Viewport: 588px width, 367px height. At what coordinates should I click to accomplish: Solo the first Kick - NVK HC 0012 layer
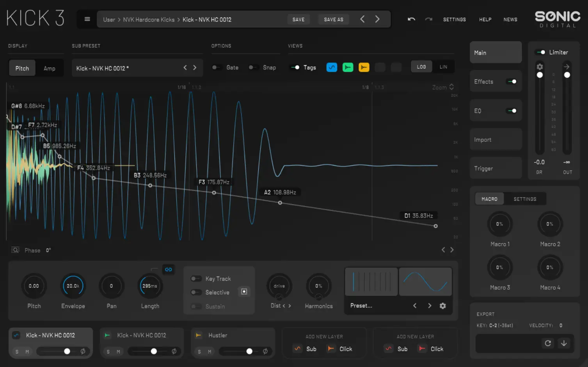pyautogui.click(x=17, y=352)
